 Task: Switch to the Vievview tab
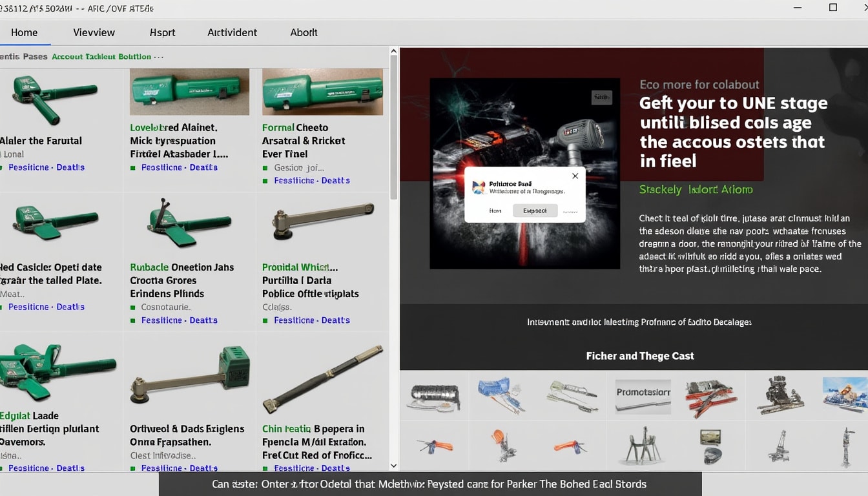tap(94, 32)
